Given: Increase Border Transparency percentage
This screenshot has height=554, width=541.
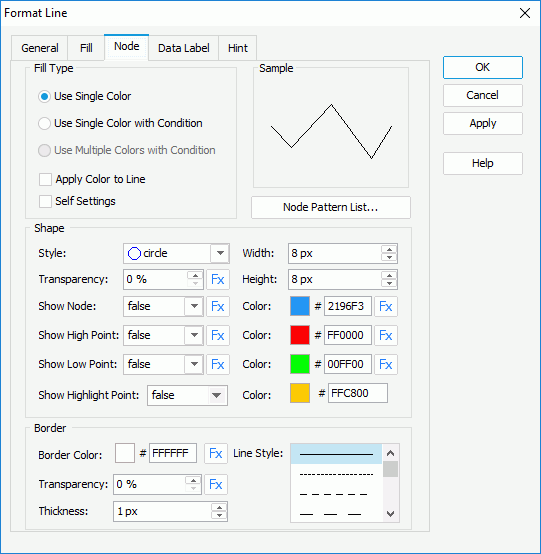Looking at the screenshot, I should 193,480.
